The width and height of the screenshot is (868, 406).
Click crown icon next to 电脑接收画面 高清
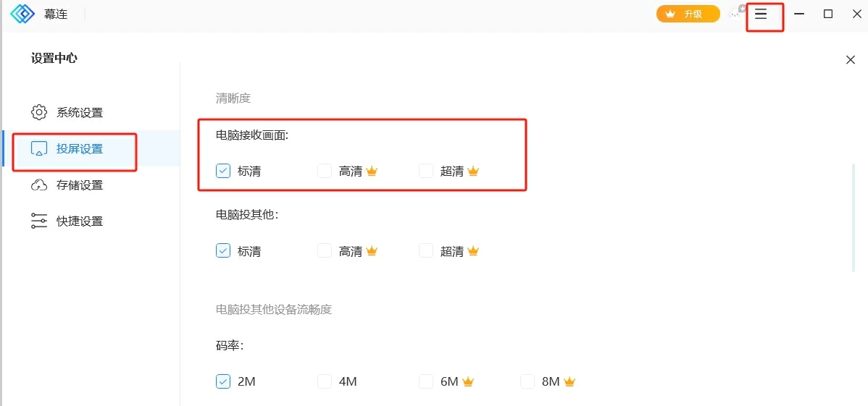click(372, 171)
